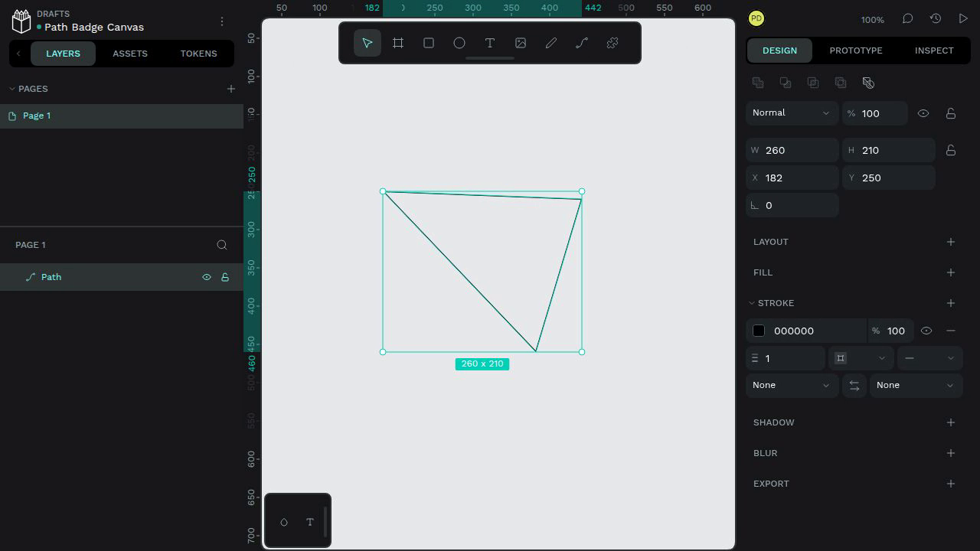Click the Width field 260

(x=792, y=150)
